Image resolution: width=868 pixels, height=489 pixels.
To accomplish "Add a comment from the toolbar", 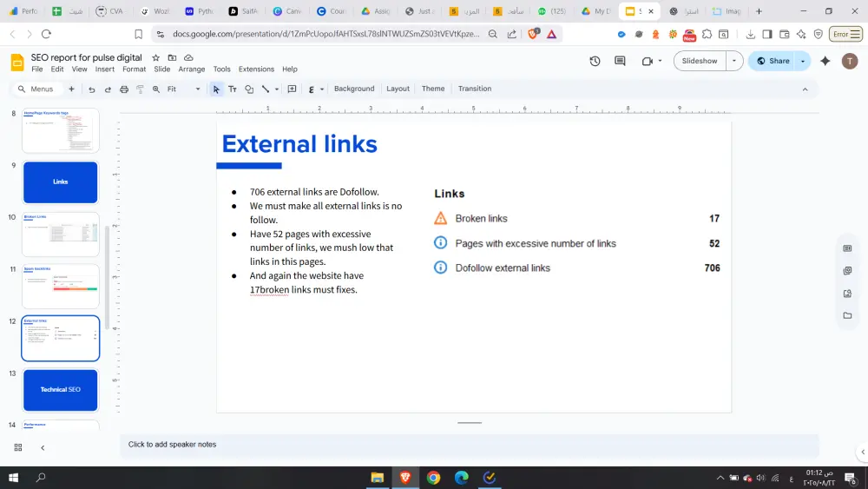I will click(293, 89).
